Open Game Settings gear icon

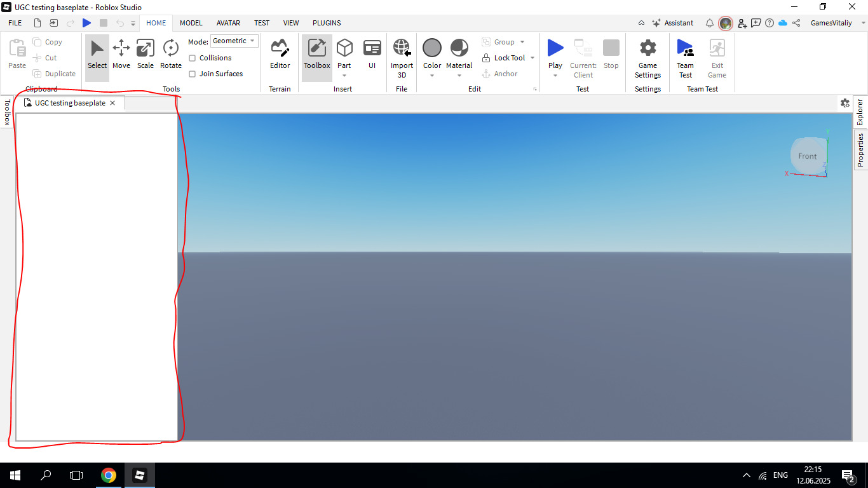click(648, 48)
